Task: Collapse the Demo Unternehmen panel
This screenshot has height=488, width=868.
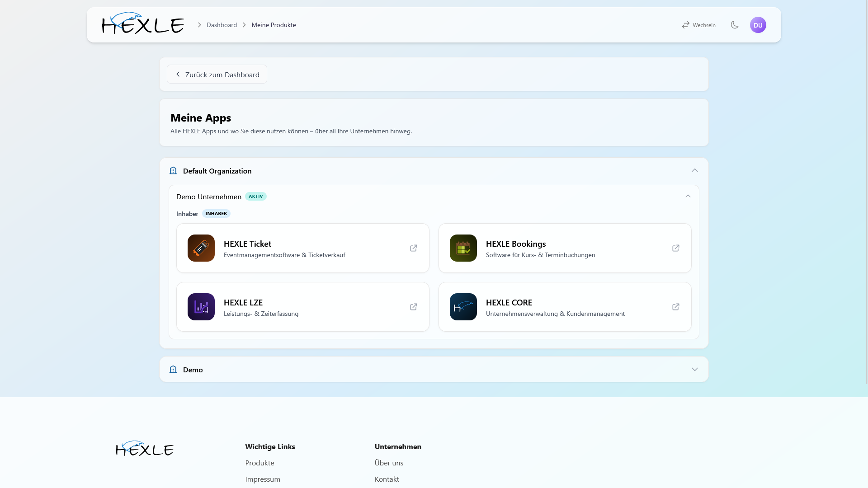Action: (688, 196)
